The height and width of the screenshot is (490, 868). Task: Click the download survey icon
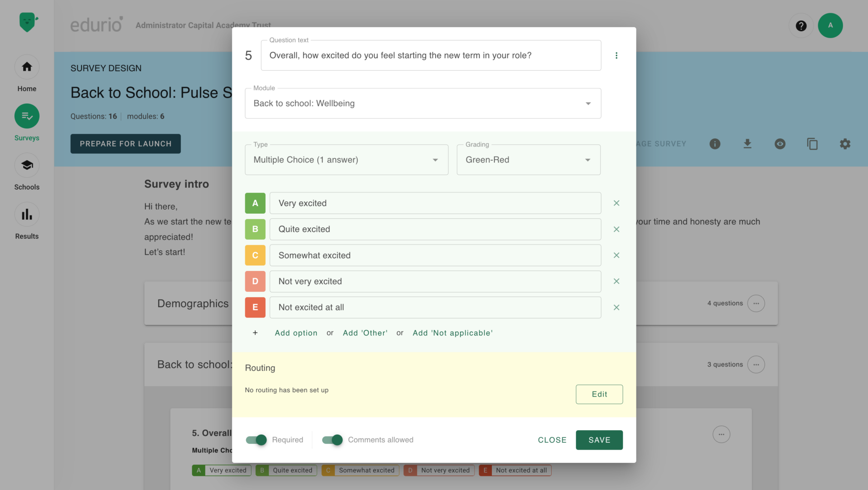[747, 144]
